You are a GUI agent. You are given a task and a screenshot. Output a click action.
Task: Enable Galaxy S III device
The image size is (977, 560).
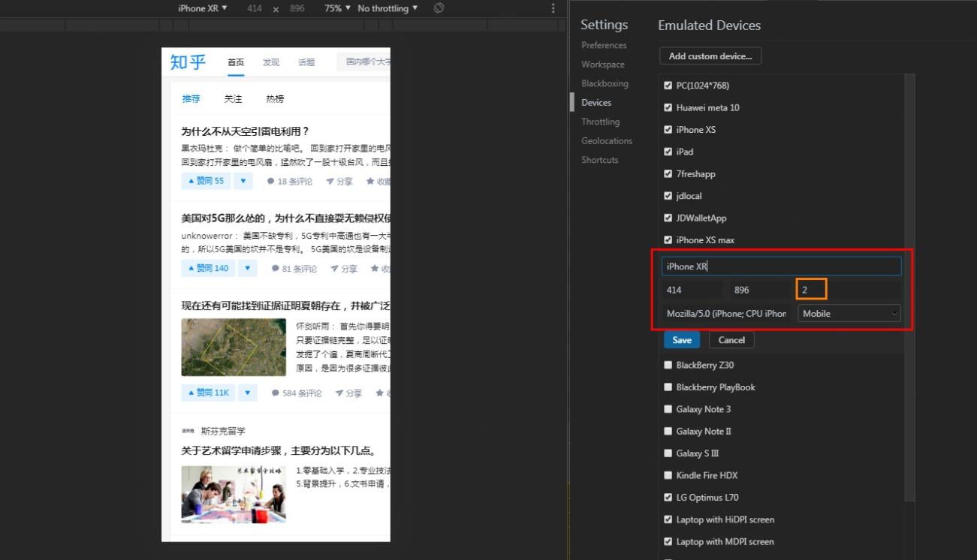pyautogui.click(x=668, y=453)
